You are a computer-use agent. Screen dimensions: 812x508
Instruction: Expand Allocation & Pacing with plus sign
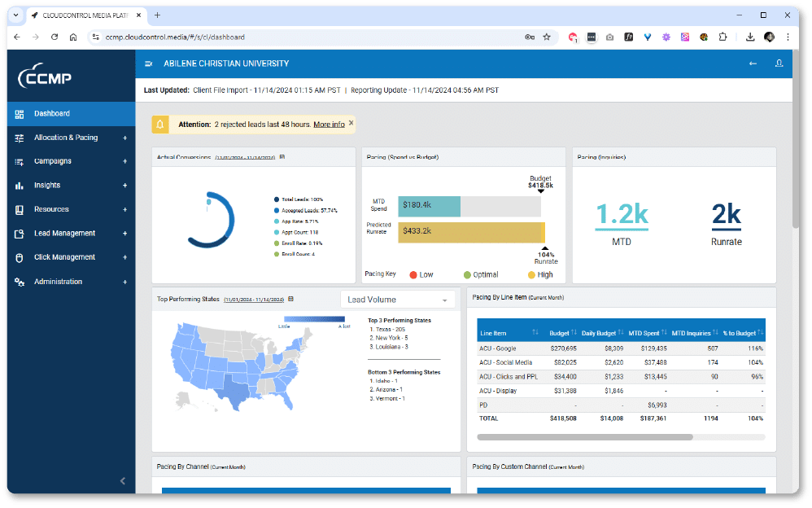coord(124,138)
